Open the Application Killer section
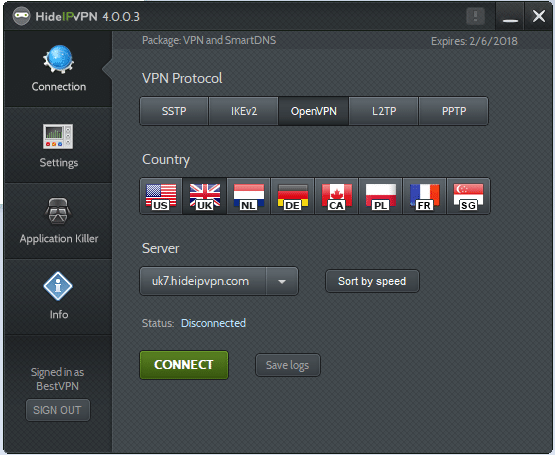 click(x=58, y=221)
